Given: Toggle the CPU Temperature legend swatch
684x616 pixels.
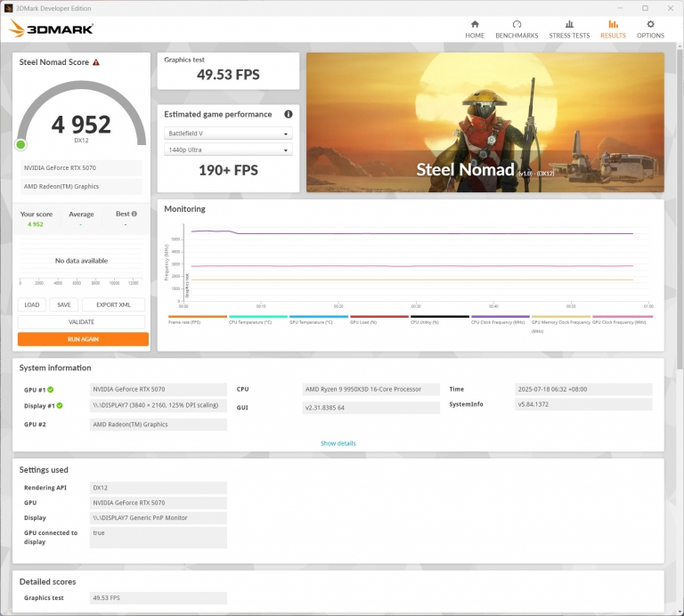Looking at the screenshot, I should tap(258, 317).
